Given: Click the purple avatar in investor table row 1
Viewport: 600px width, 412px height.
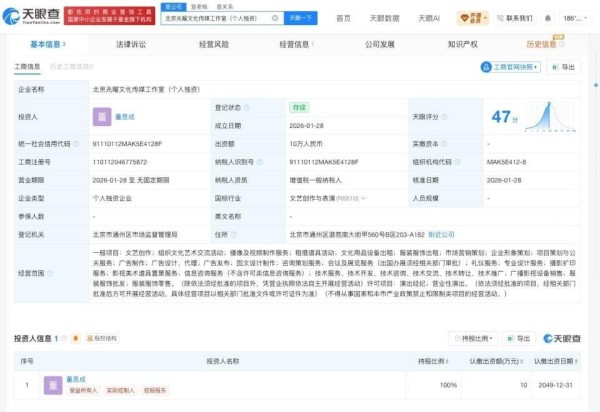Looking at the screenshot, I should coord(53,385).
